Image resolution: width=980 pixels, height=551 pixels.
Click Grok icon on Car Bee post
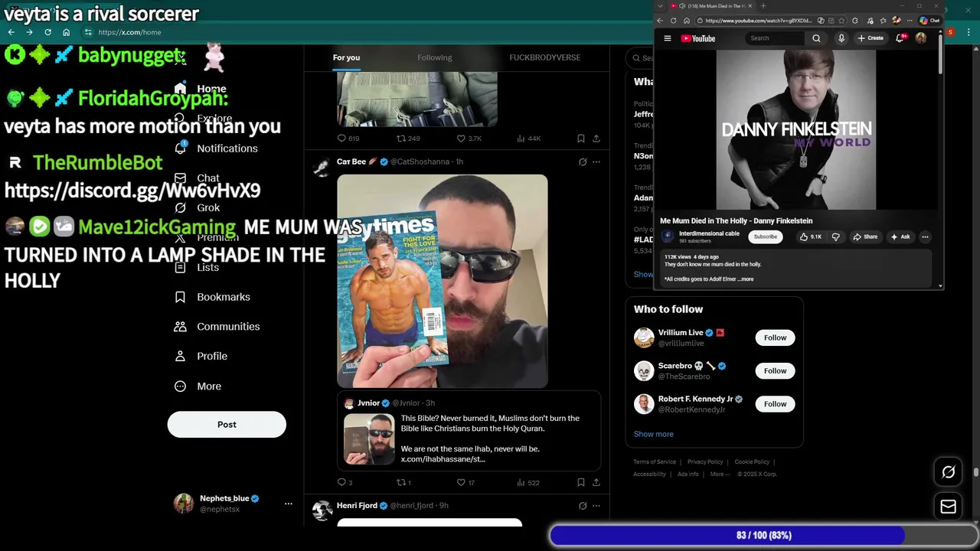click(x=583, y=161)
